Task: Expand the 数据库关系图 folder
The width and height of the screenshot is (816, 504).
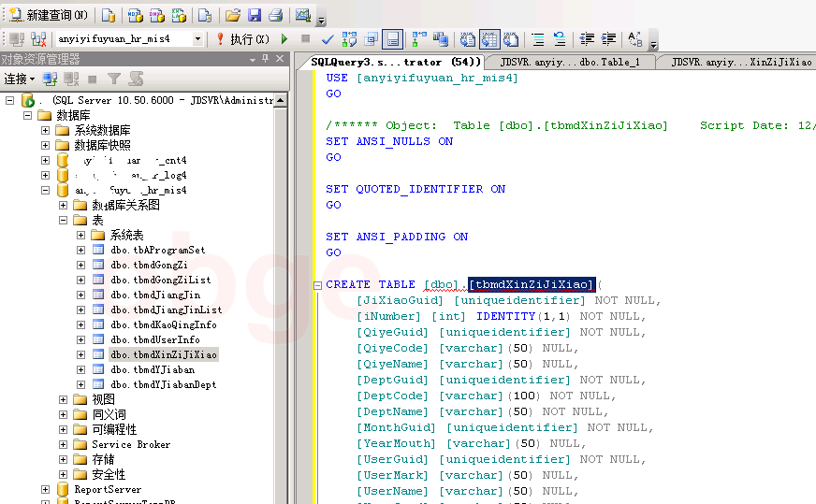Action: click(x=63, y=205)
